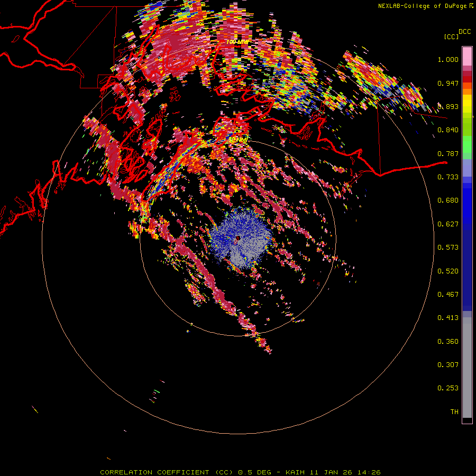Select the 0.733 legend value
This screenshot has width=476, height=476.
(x=448, y=177)
